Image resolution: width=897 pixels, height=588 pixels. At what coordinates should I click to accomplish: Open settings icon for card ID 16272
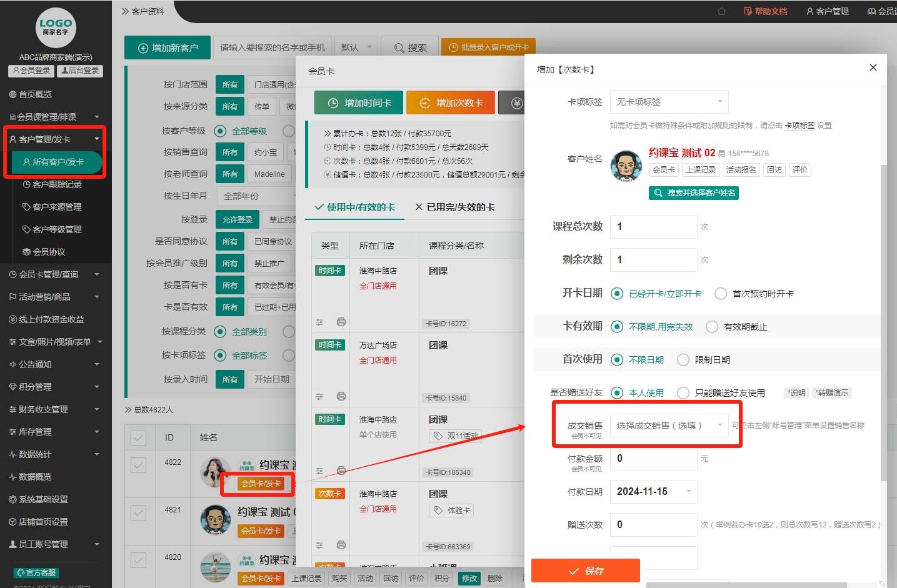pyautogui.click(x=319, y=322)
